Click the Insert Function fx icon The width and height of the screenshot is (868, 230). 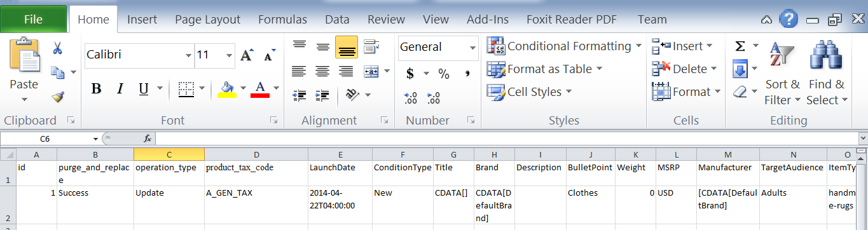click(148, 138)
